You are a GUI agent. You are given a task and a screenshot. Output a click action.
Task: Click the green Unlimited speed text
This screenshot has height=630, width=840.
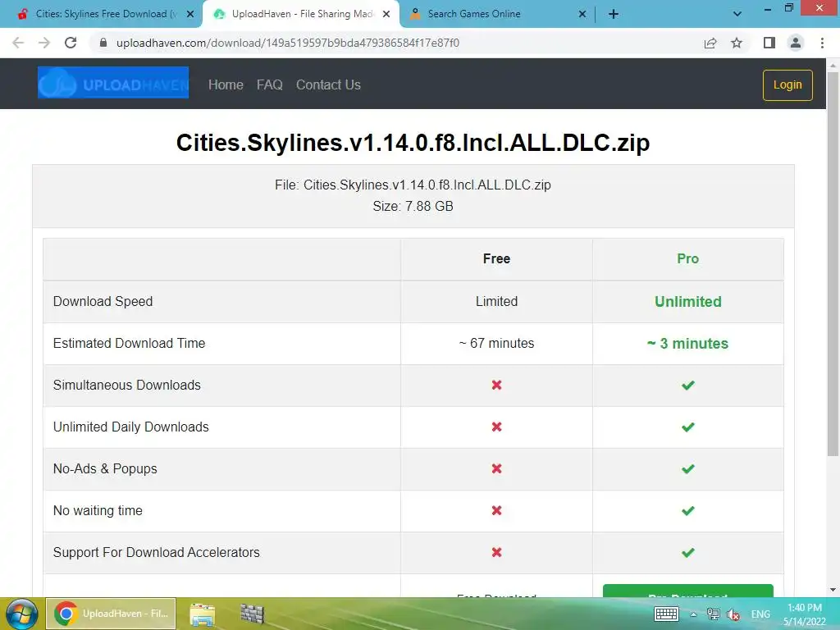coord(688,302)
